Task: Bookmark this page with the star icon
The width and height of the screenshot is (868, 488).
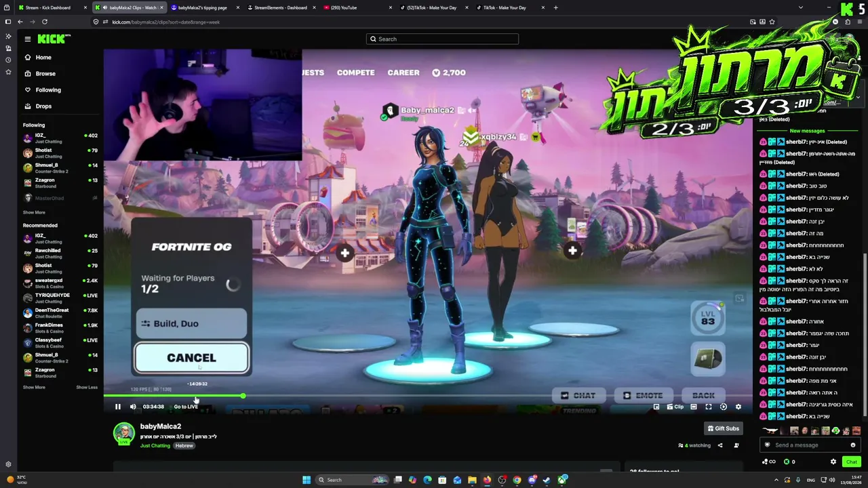Action: pos(772,22)
